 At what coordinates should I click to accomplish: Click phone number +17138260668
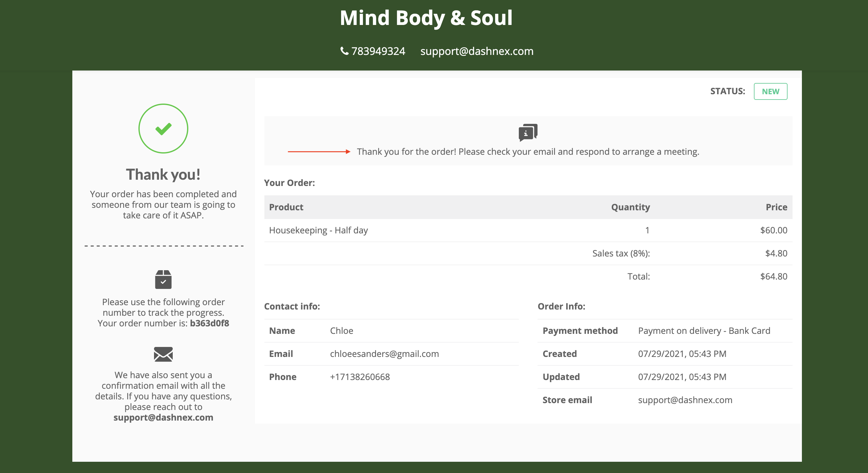click(x=359, y=377)
